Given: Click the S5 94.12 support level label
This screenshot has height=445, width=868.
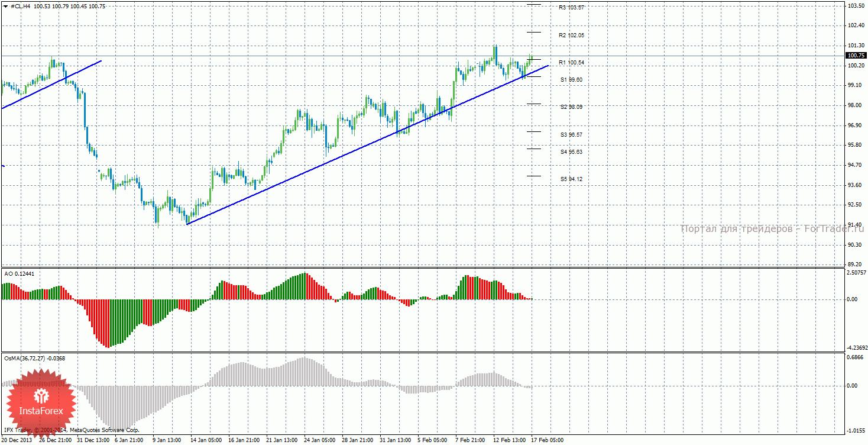Looking at the screenshot, I should tap(571, 179).
